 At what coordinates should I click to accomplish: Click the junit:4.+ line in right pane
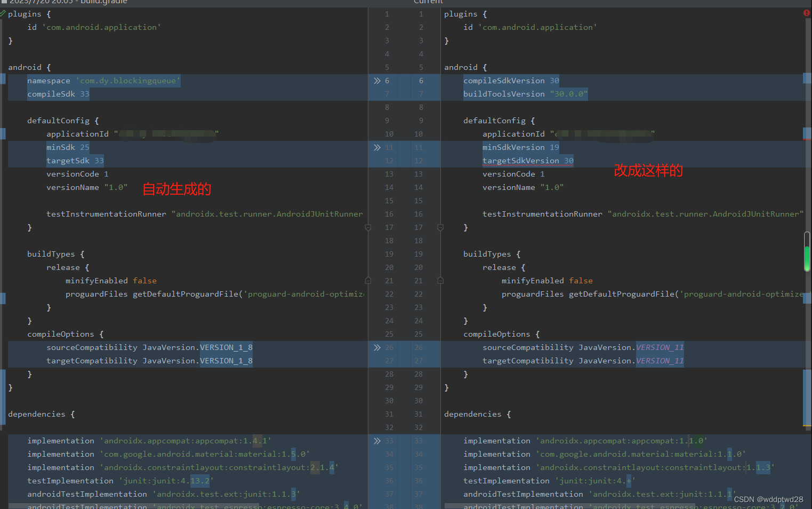[x=550, y=481]
